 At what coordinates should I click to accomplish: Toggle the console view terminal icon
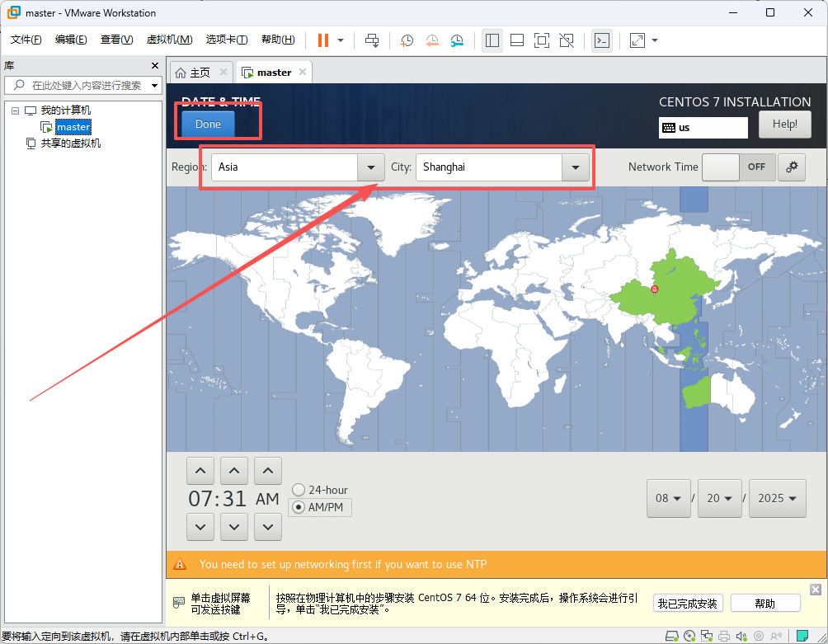tap(602, 40)
